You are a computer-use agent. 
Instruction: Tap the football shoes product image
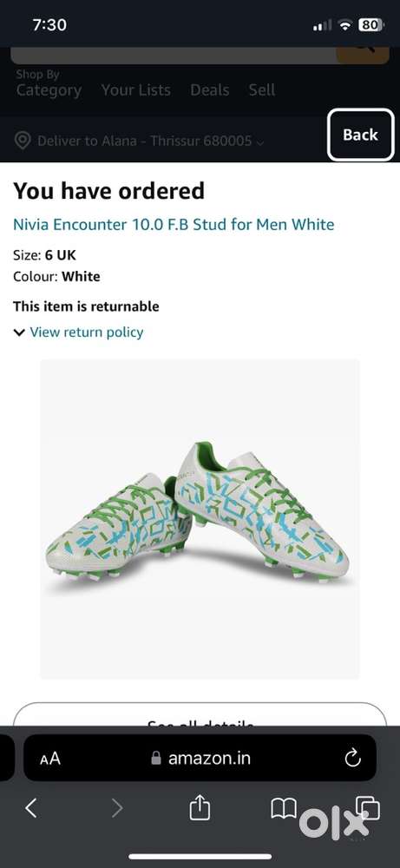200,519
